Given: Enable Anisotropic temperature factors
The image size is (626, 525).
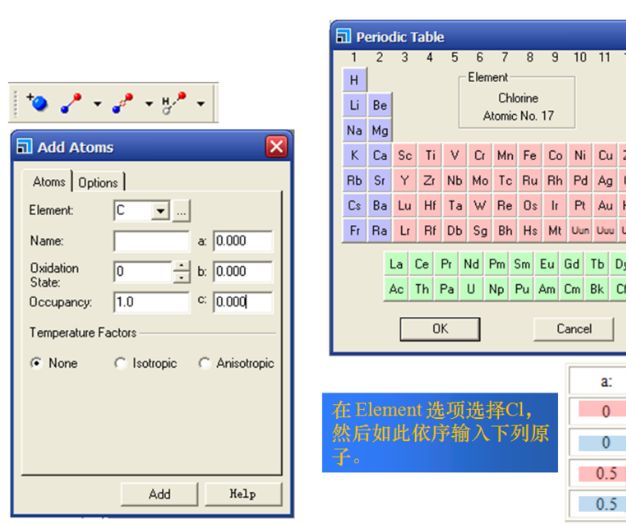Looking at the screenshot, I should (205, 363).
